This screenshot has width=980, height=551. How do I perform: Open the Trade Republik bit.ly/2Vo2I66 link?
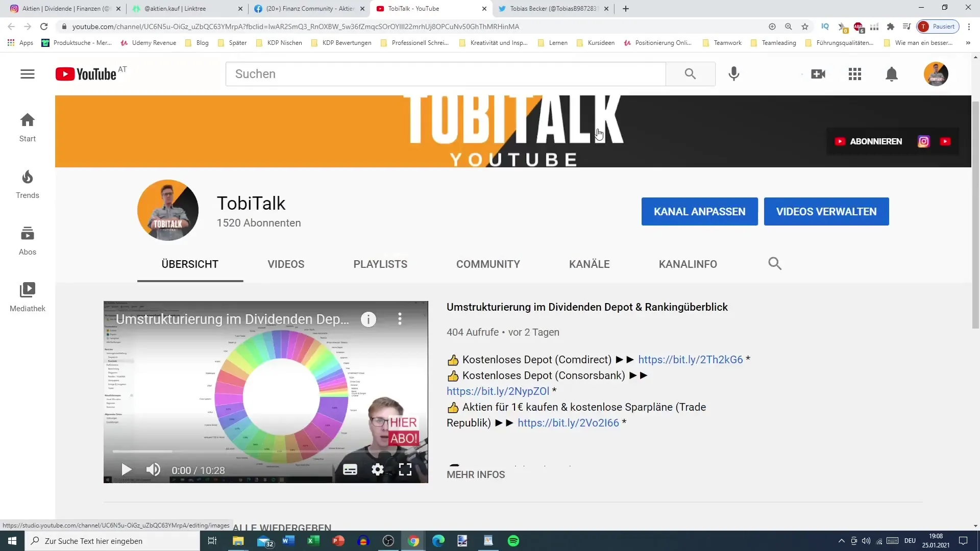point(568,423)
